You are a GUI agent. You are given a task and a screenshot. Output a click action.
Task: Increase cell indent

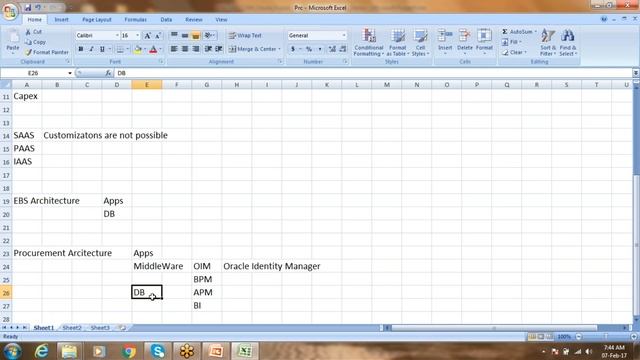219,49
